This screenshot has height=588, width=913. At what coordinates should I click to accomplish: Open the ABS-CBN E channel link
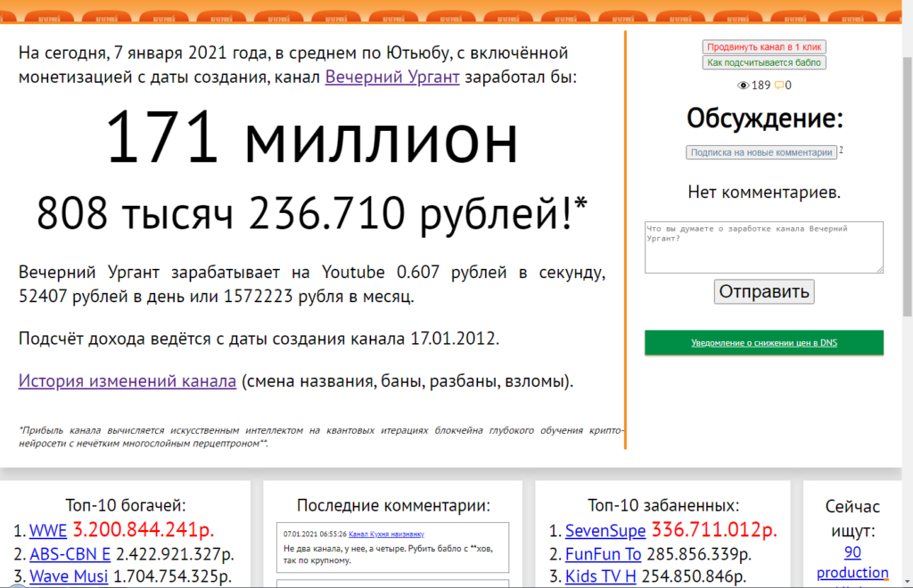click(x=70, y=554)
